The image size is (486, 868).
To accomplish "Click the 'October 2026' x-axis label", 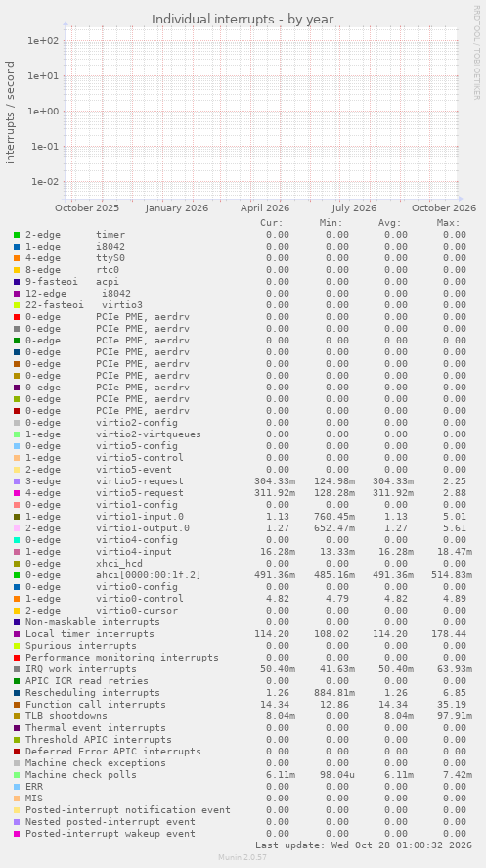I will [x=444, y=208].
